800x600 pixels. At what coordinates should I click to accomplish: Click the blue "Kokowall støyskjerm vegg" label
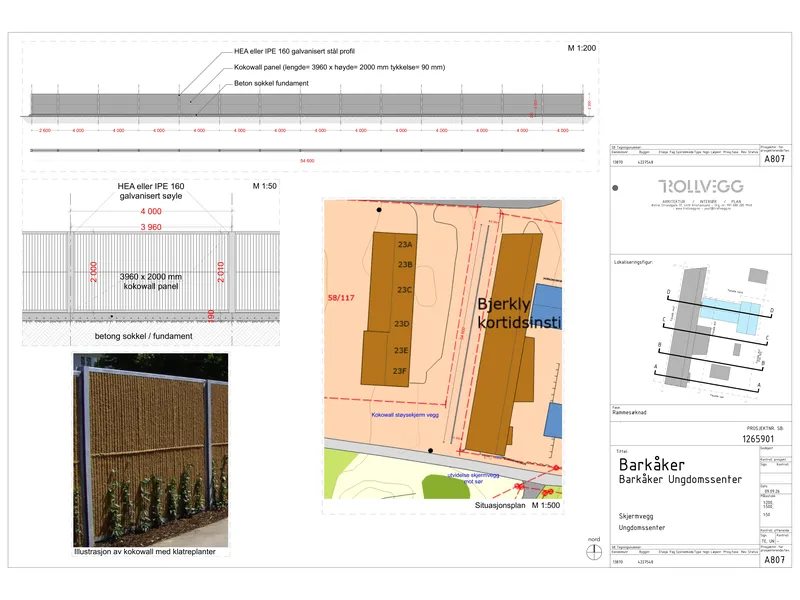(x=405, y=415)
